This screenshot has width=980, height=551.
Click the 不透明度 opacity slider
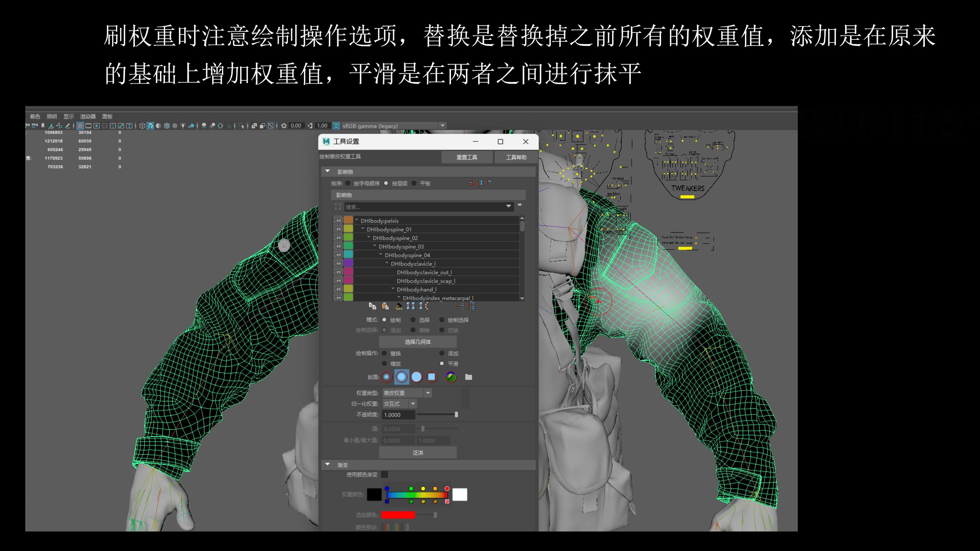[x=437, y=414]
